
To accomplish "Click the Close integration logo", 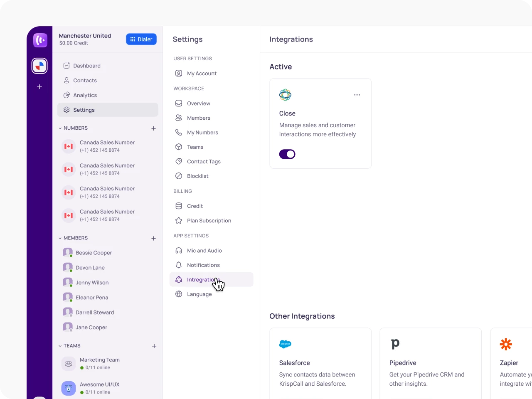I will click(x=285, y=95).
